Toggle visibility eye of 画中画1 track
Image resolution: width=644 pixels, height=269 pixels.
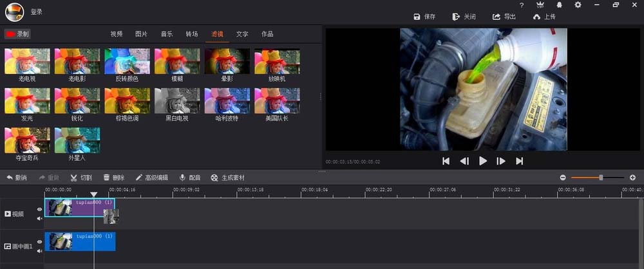39,242
